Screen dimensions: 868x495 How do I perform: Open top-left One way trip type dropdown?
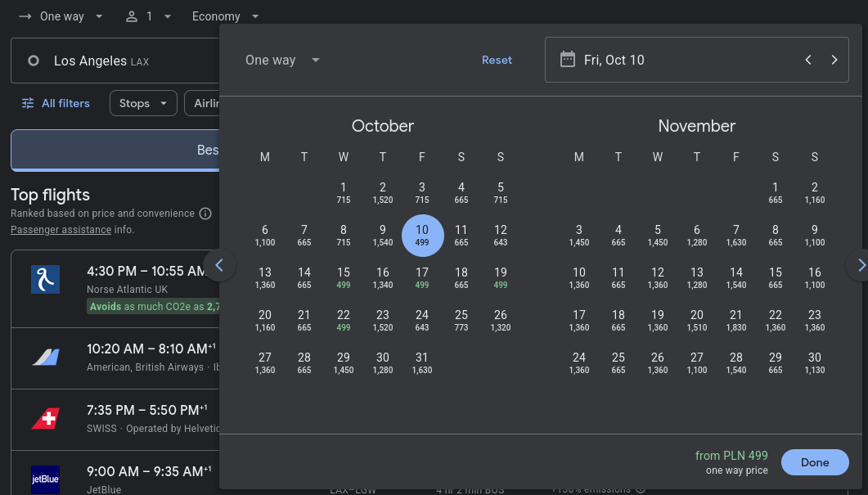[61, 16]
